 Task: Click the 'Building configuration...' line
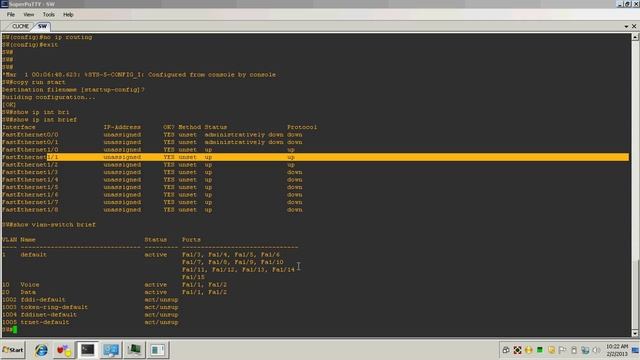(49, 97)
